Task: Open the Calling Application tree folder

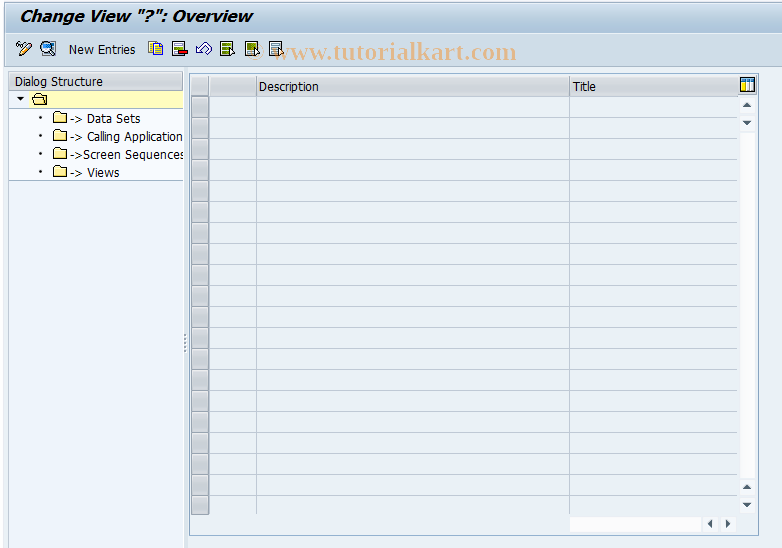Action: pos(126,136)
